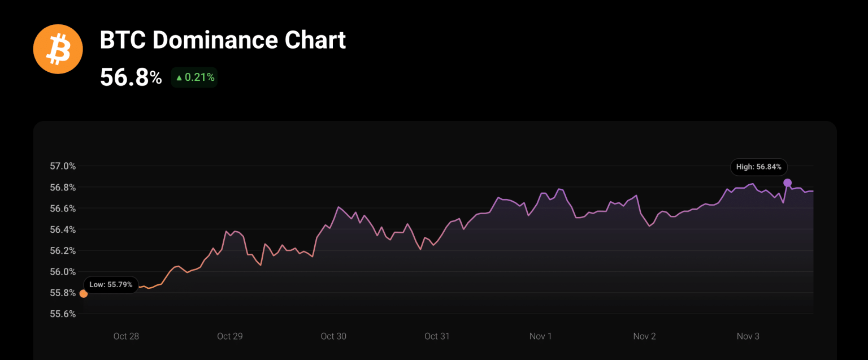This screenshot has width=868, height=360.
Task: Click the Low: 55.79% tooltip label
Action: coord(111,285)
